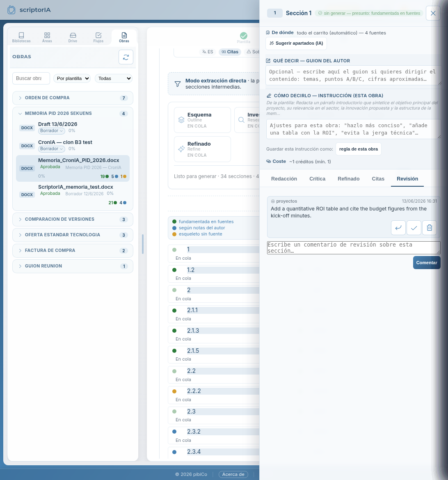Click the refresh Obras icon button

pyautogui.click(x=126, y=57)
